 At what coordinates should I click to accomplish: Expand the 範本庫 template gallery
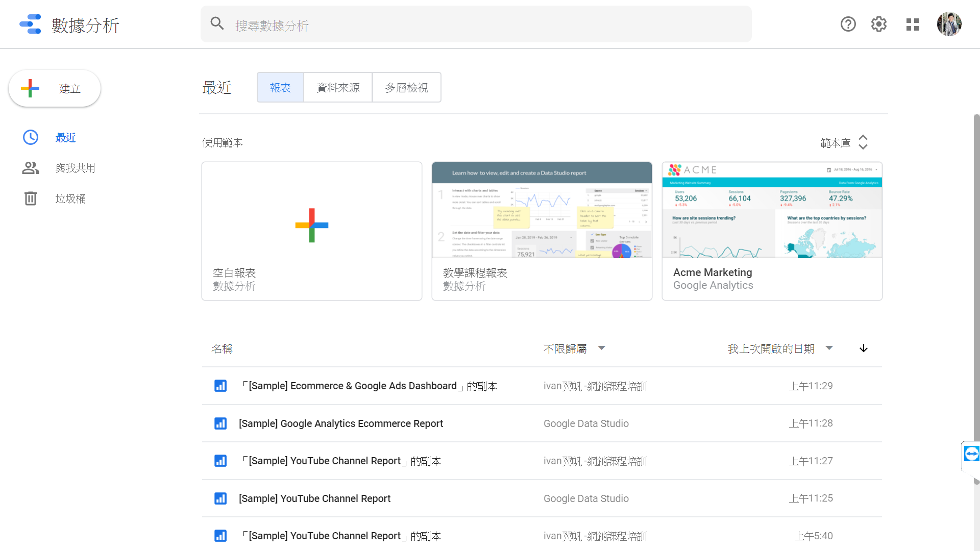coord(844,143)
